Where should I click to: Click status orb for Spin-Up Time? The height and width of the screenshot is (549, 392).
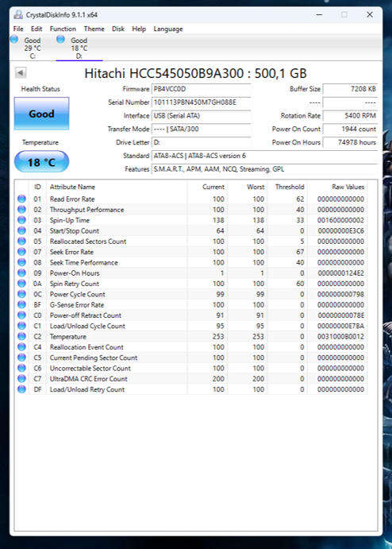pos(21,220)
